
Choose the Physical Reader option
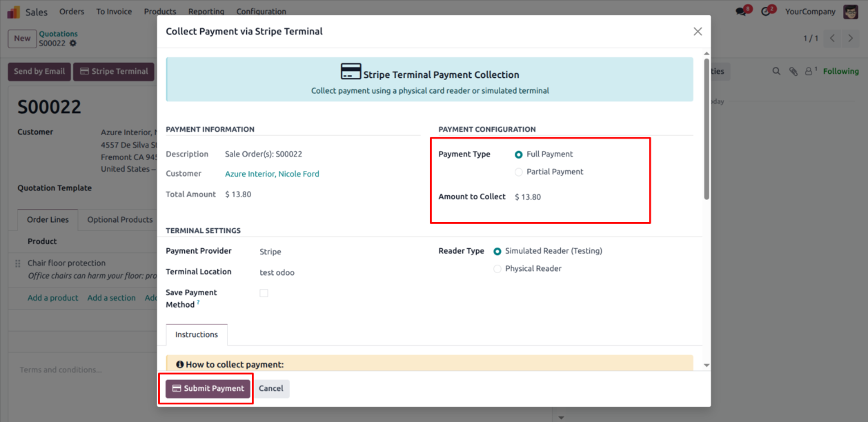pos(497,269)
